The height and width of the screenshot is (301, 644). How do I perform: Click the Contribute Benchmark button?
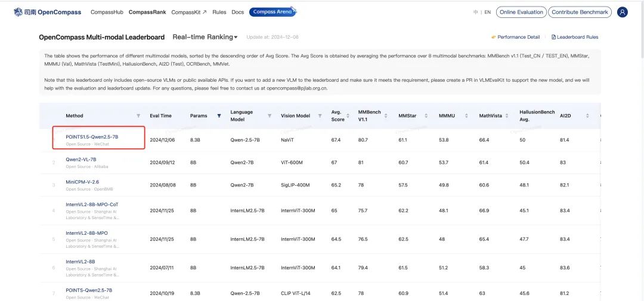tap(580, 12)
